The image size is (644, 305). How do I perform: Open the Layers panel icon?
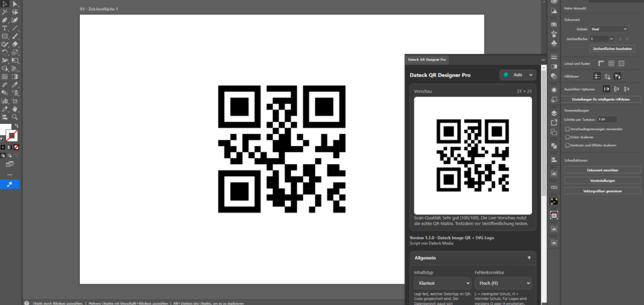click(x=553, y=113)
